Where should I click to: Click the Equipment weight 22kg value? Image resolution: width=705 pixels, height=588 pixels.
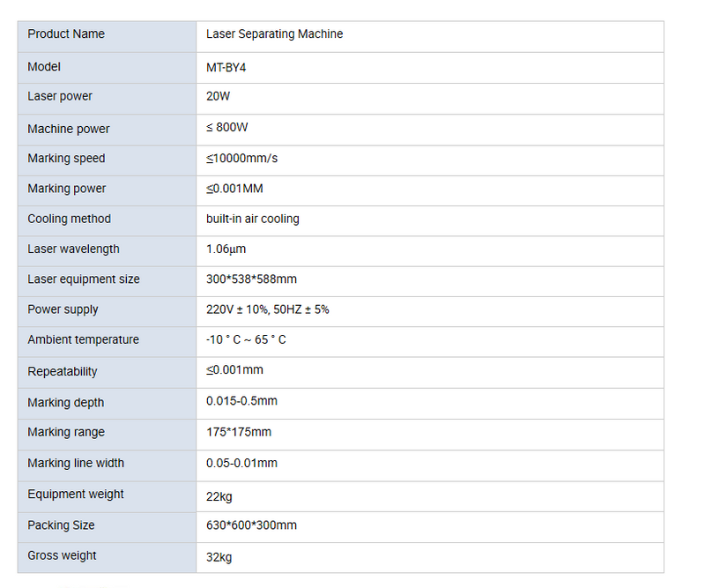(219, 497)
